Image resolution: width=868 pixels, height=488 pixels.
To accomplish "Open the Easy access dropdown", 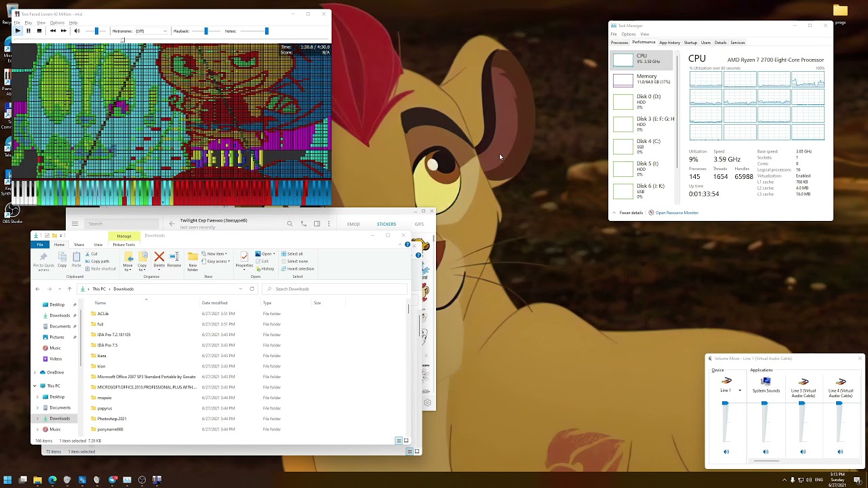I will click(216, 261).
